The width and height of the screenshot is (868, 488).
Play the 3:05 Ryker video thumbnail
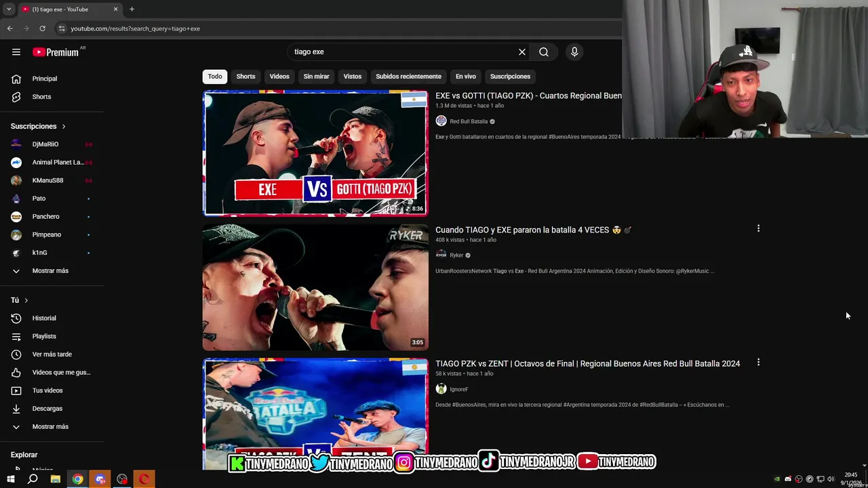click(x=315, y=287)
